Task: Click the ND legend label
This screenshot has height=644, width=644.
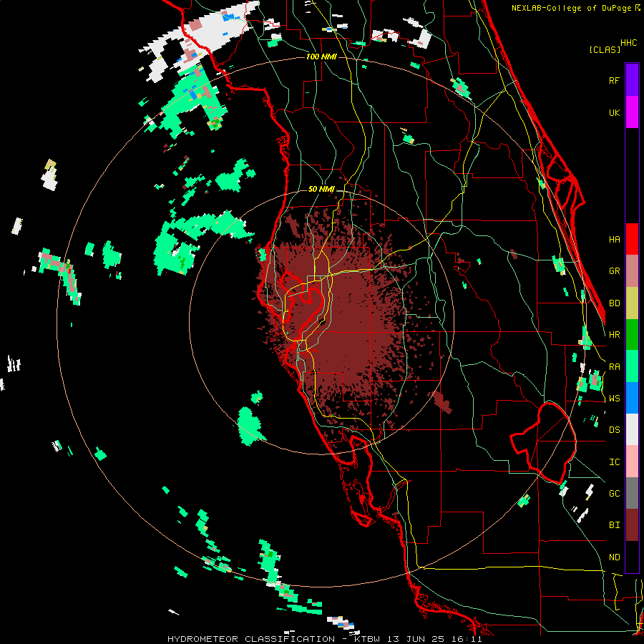Action: point(614,557)
